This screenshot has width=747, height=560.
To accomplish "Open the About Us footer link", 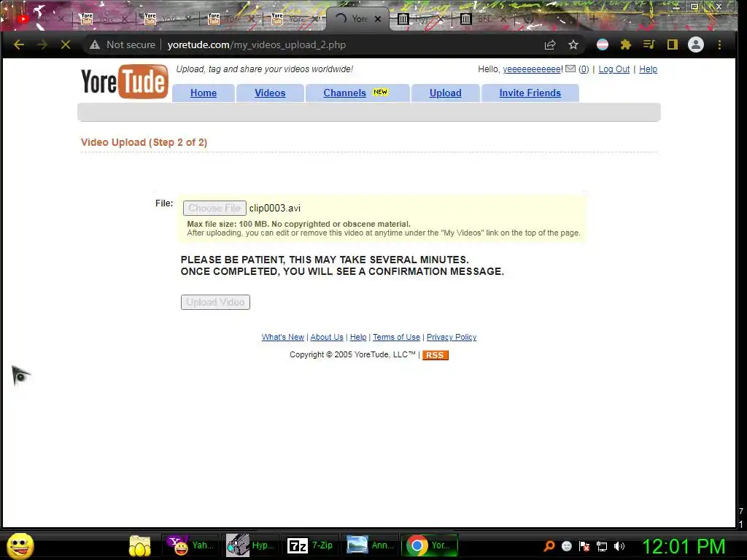I will pos(327,337).
